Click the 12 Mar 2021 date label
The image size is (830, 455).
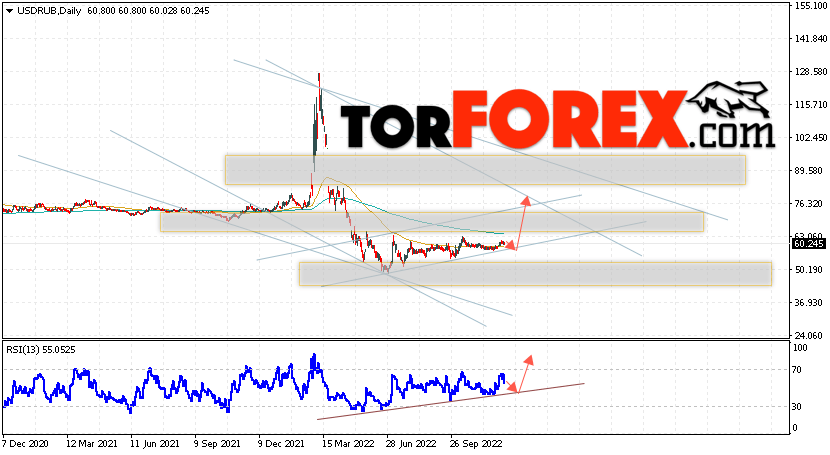pos(92,443)
